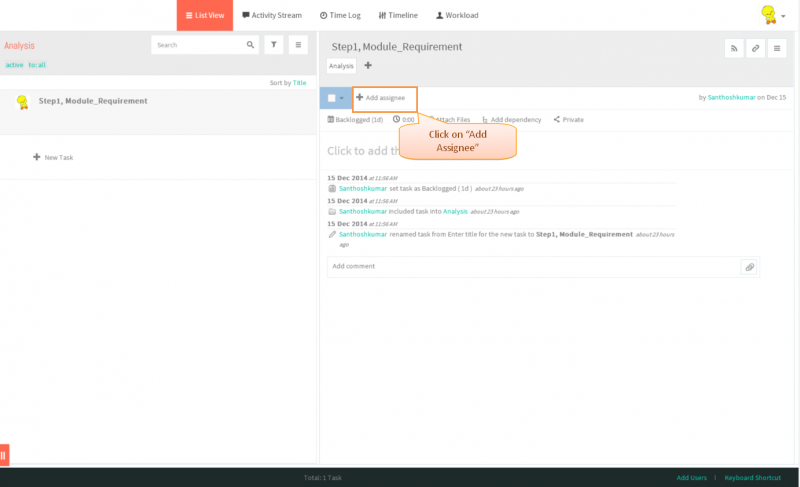800x487 pixels.
Task: Click Add assignee button
Action: [385, 98]
